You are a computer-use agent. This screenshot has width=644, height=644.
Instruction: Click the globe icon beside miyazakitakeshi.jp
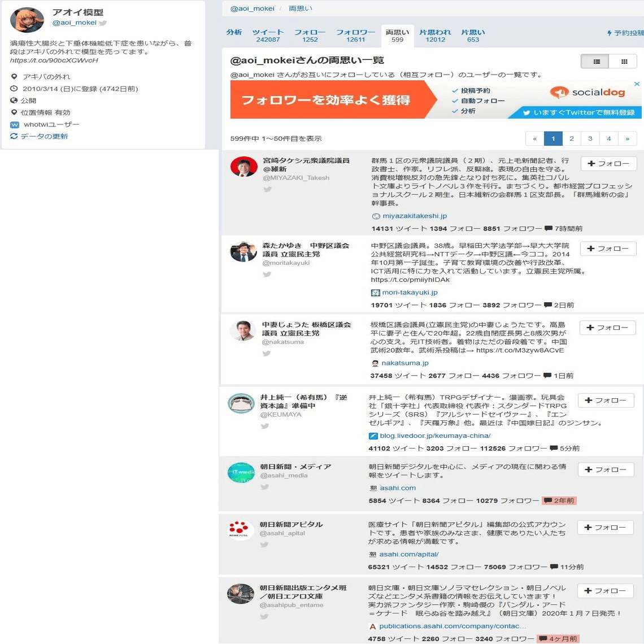pyautogui.click(x=376, y=216)
